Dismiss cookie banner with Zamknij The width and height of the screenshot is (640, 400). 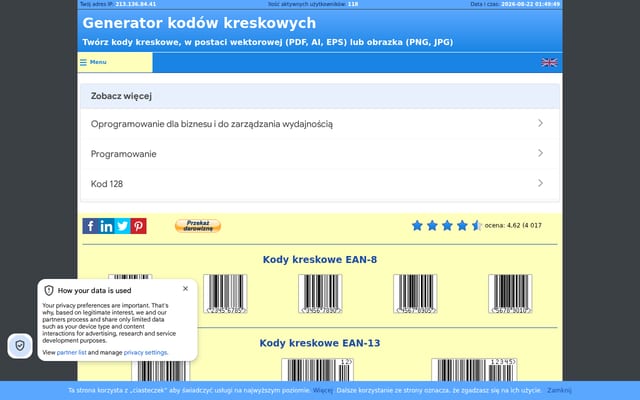point(559,390)
